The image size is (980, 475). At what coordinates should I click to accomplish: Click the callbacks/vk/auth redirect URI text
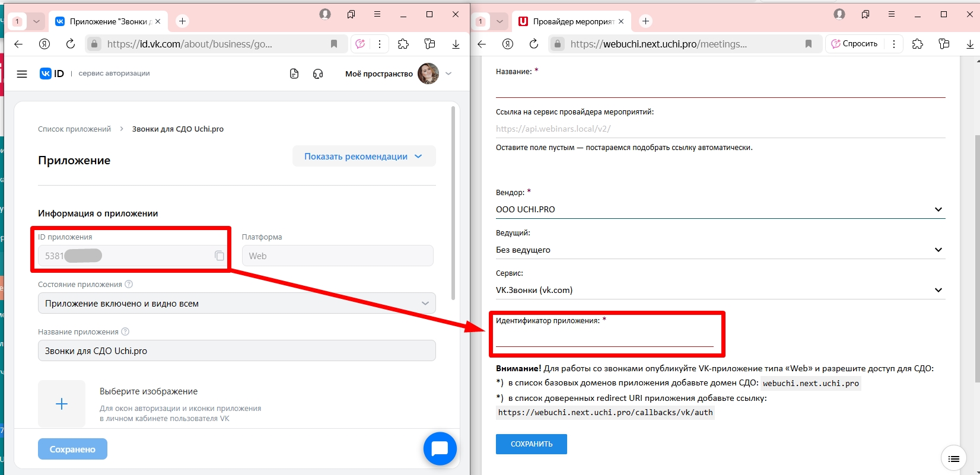605,412
